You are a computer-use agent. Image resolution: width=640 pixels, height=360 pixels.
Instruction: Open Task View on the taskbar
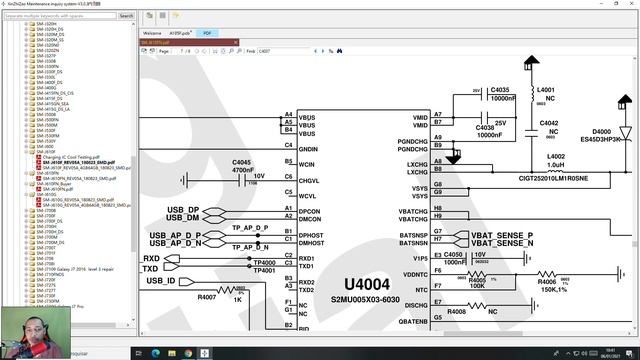[138, 353]
